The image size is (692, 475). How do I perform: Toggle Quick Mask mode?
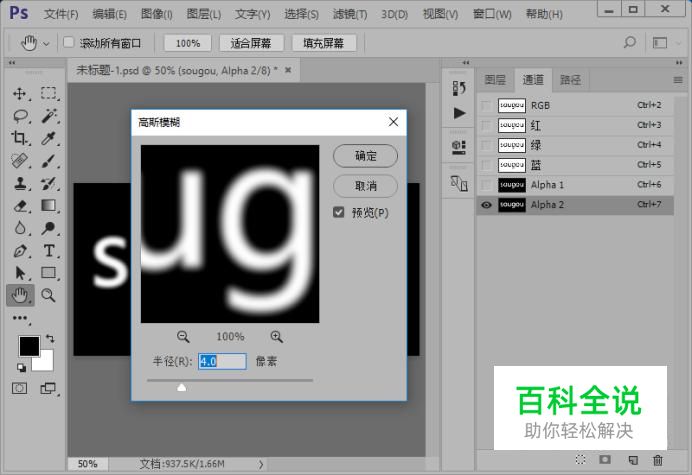pos(19,388)
